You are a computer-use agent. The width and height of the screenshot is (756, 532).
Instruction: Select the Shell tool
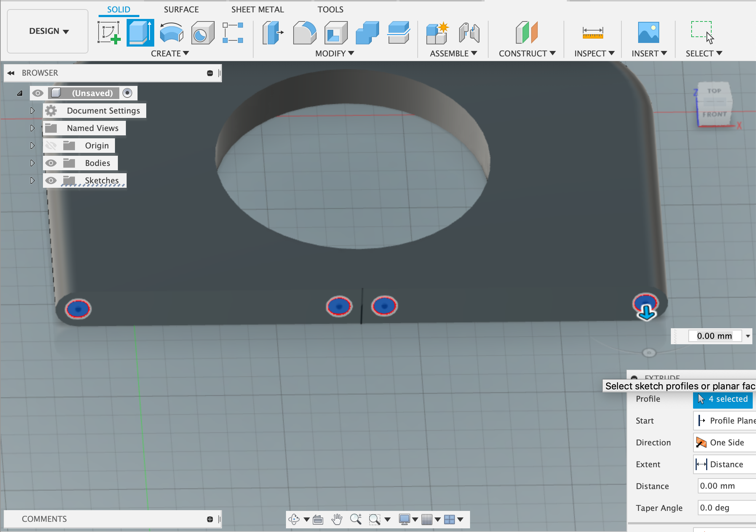tap(335, 33)
